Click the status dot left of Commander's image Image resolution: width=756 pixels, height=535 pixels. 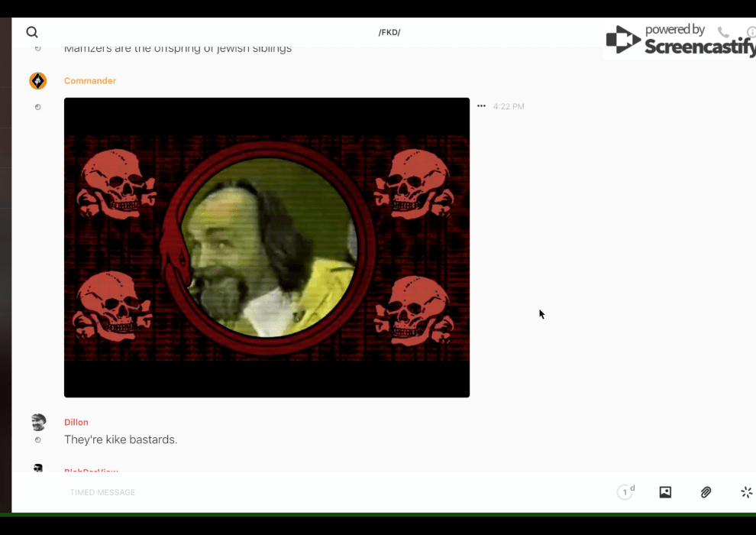pyautogui.click(x=38, y=107)
